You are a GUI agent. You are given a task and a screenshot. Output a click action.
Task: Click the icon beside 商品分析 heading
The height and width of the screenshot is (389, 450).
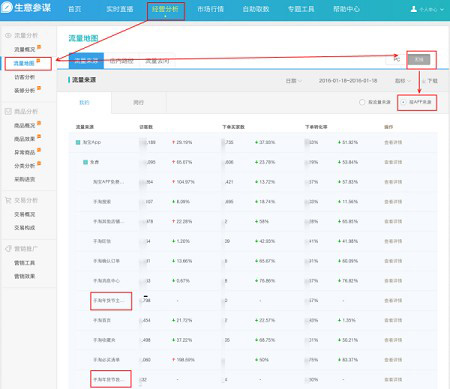(8, 111)
